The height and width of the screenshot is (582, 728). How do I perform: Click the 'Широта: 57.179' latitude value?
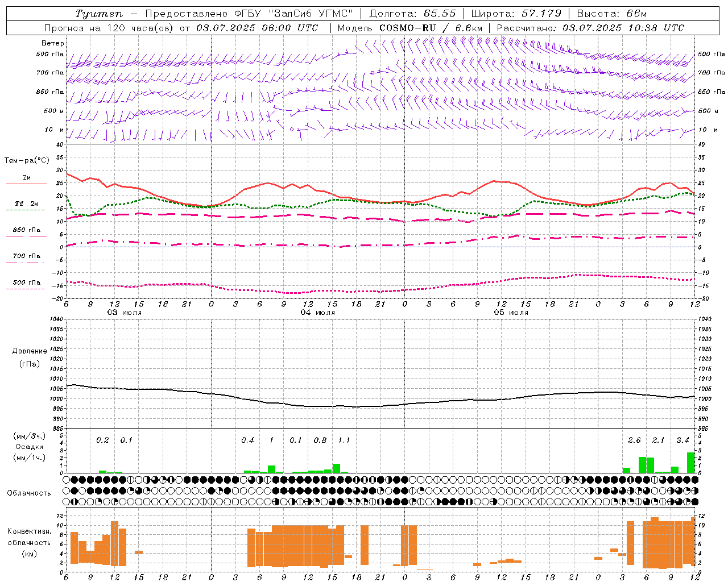coord(516,14)
